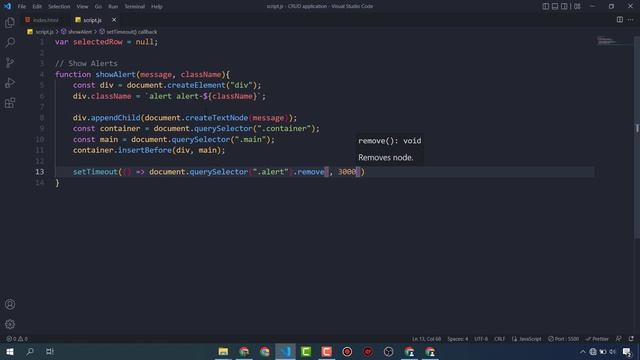Click 'insertBefore' on line 11
This screenshot has width=640, height=360.
(x=145, y=150)
